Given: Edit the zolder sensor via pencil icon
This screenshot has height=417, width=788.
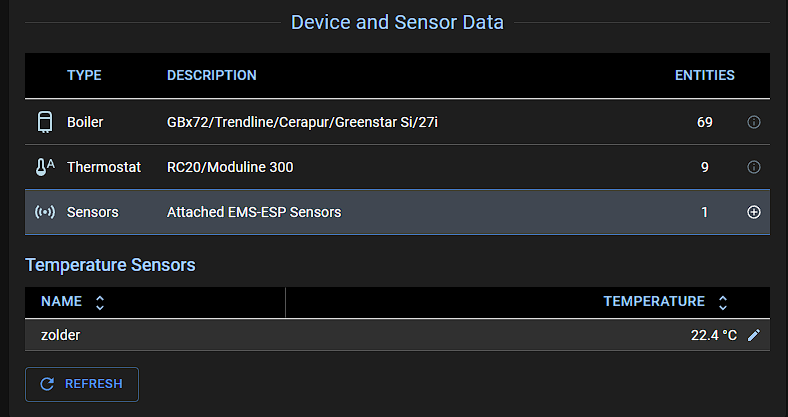Looking at the screenshot, I should (754, 335).
